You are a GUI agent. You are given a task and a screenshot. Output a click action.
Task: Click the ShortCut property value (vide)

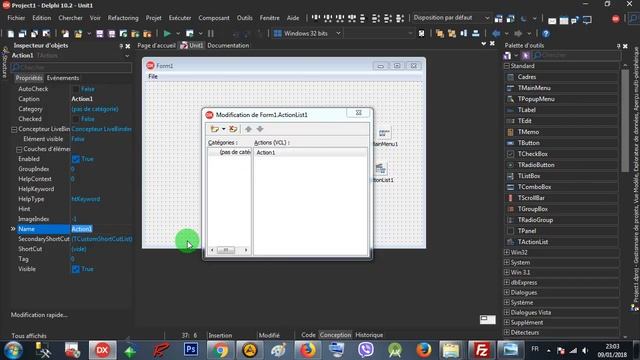(x=79, y=249)
